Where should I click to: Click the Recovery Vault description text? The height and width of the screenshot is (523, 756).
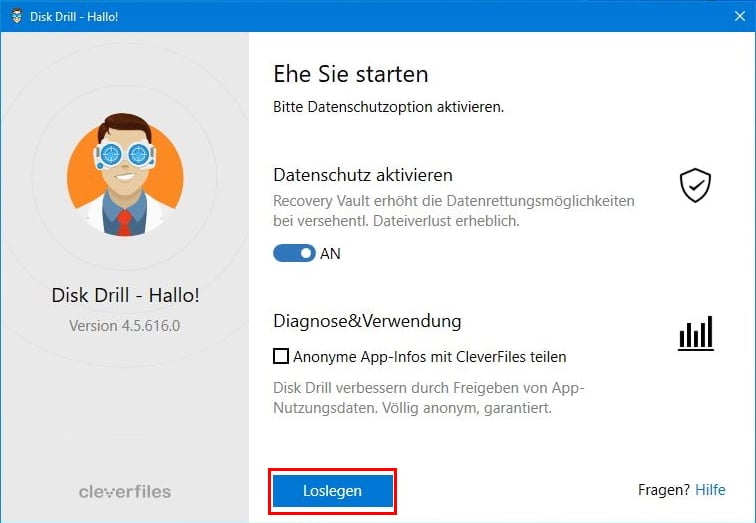[x=454, y=211]
